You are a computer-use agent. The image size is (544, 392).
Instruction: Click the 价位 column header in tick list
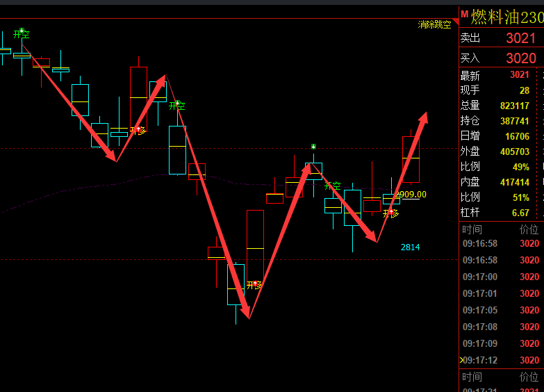pos(529,229)
